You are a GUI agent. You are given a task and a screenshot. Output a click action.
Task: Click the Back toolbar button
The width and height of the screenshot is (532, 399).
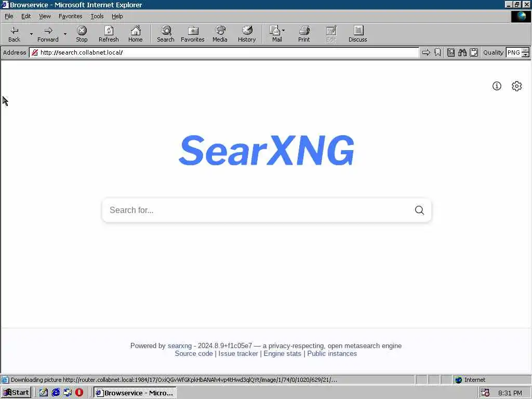tap(14, 34)
